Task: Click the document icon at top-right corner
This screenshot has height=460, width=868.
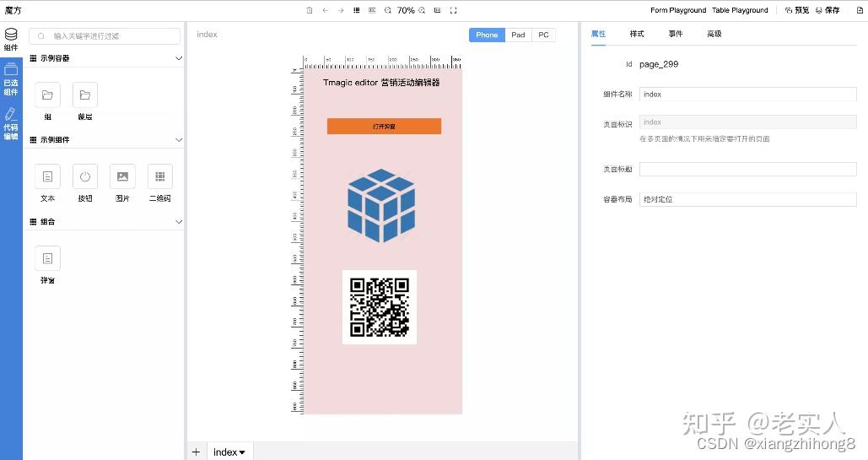Action: 860,10
